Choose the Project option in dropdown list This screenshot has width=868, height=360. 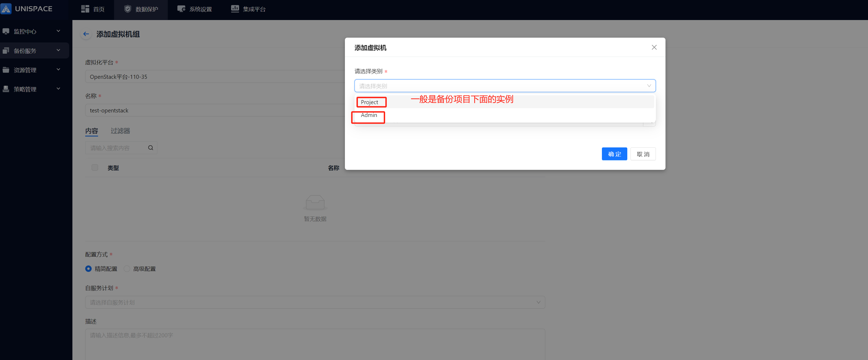tap(369, 102)
